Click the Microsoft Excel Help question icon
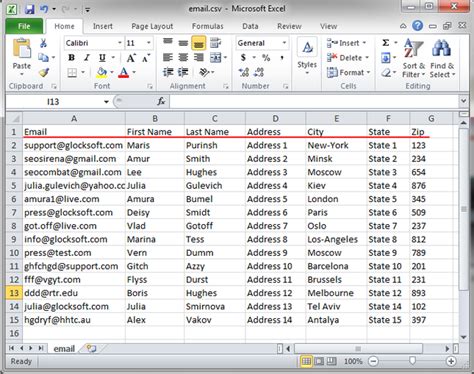474x374 pixels. click(417, 26)
